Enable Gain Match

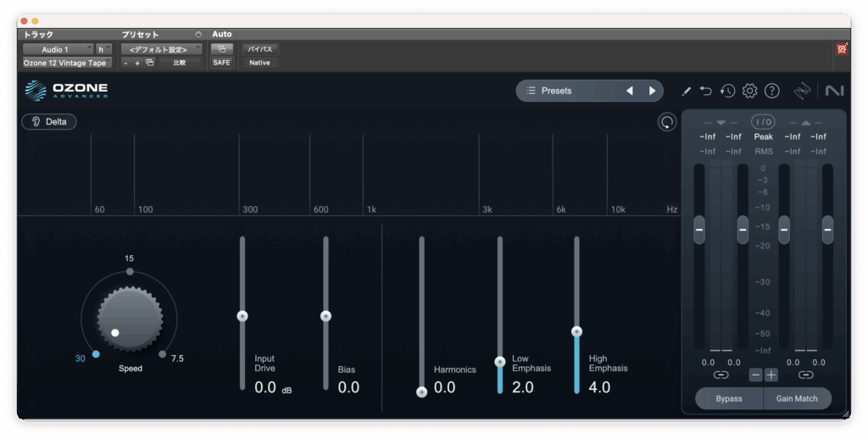(796, 398)
